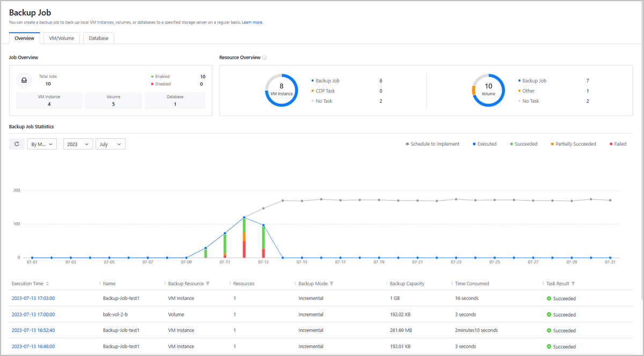Refresh the Backup Job Statistics chart
Image resolution: width=644 pixels, height=356 pixels.
click(x=16, y=144)
